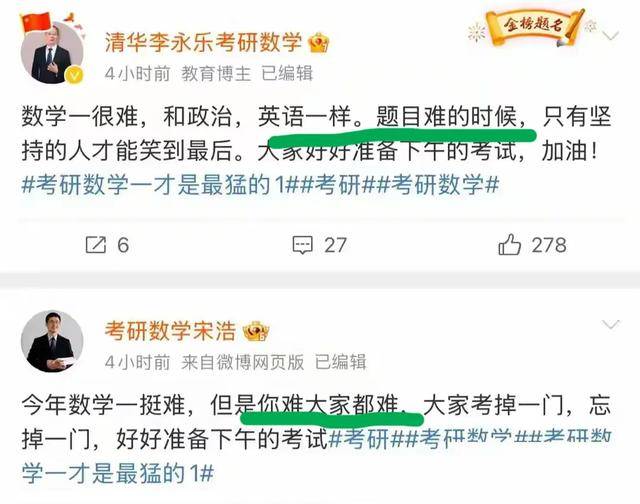Click the yellow verified badge on first avatar

coord(75,75)
